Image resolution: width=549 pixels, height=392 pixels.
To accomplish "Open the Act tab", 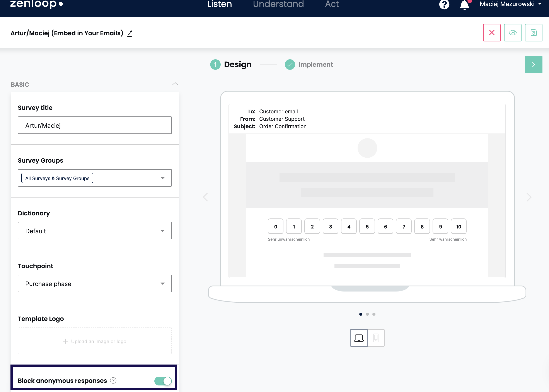I will [x=332, y=4].
